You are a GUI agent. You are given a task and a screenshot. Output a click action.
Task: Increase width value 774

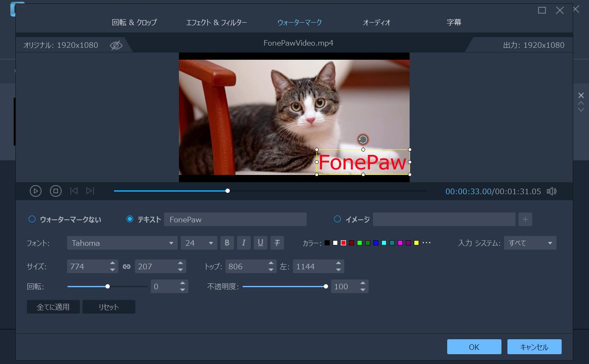click(x=112, y=263)
